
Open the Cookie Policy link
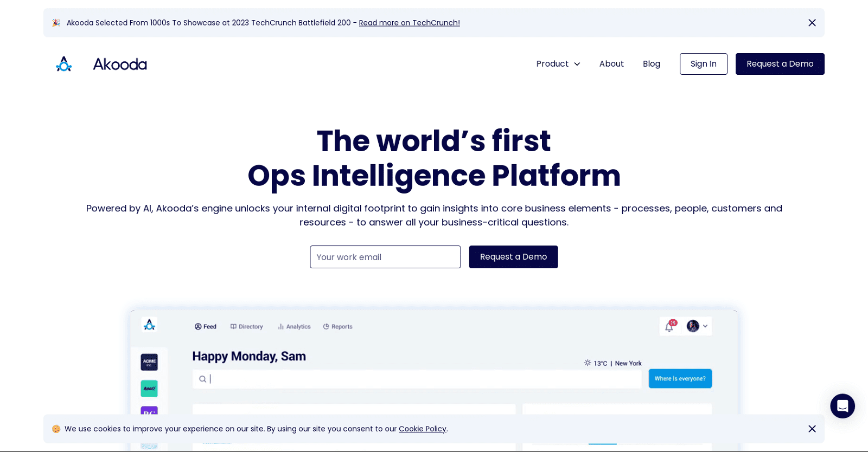422,429
